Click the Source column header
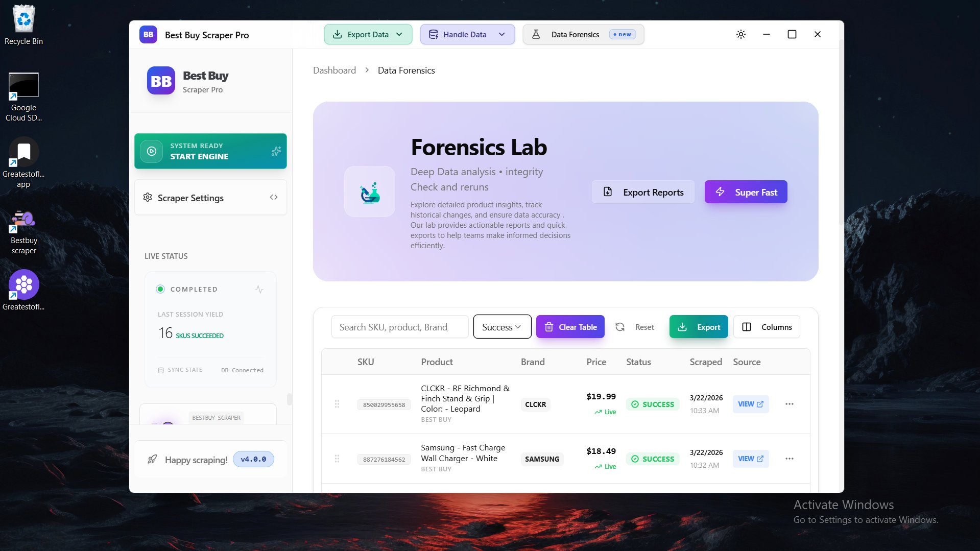Viewport: 980px width, 551px height. pos(747,362)
